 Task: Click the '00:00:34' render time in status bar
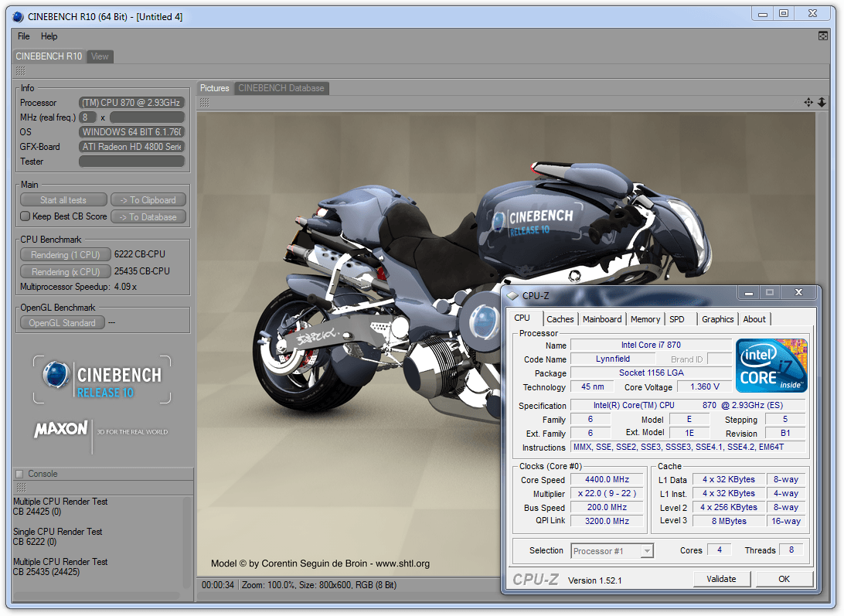pos(218,585)
